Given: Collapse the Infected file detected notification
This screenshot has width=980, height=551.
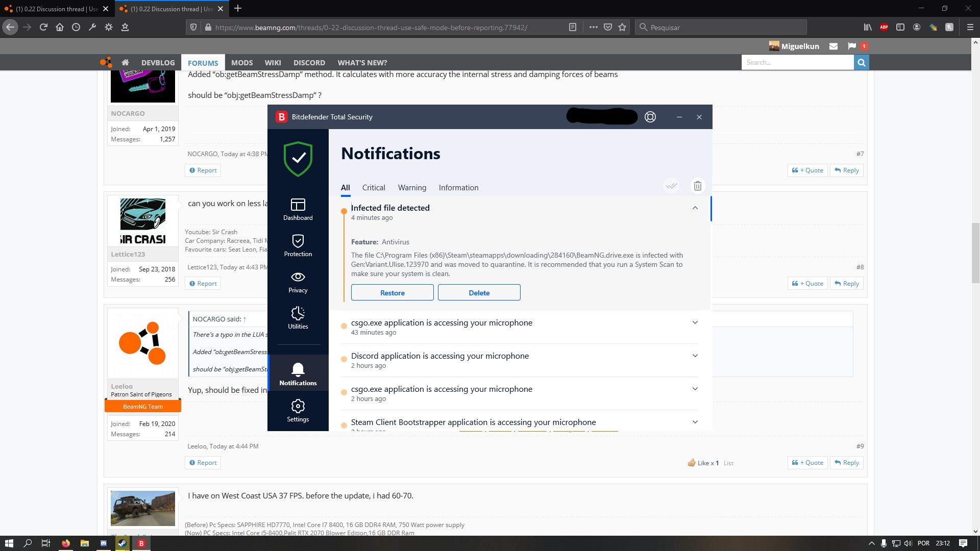Looking at the screenshot, I should click(695, 208).
